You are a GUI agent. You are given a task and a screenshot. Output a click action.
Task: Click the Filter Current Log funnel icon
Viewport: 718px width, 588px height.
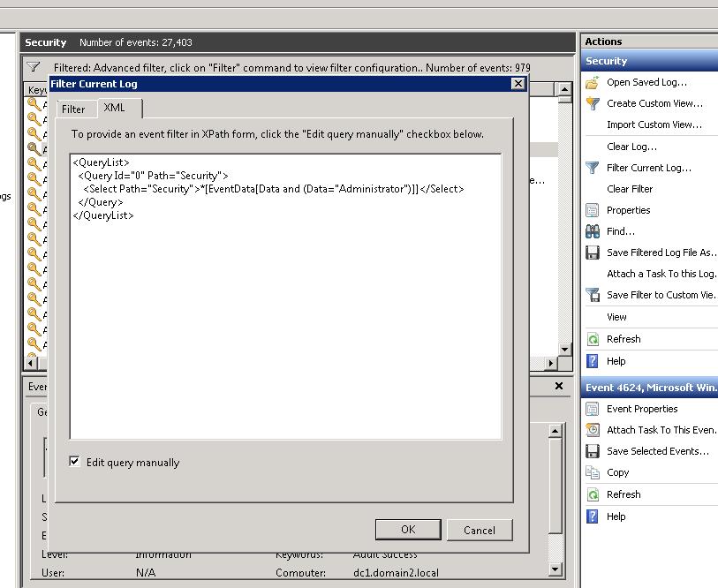(592, 168)
